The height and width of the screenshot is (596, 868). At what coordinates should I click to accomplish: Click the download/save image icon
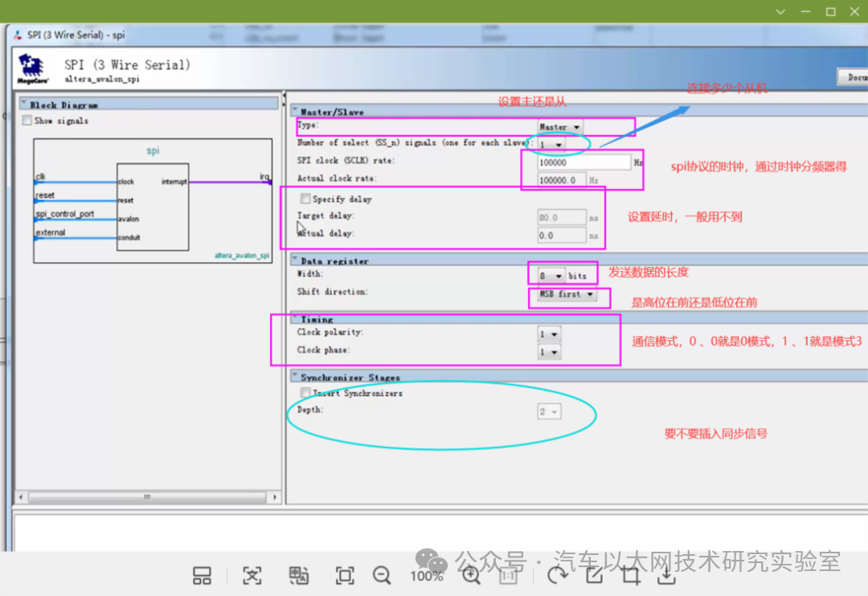(x=667, y=576)
